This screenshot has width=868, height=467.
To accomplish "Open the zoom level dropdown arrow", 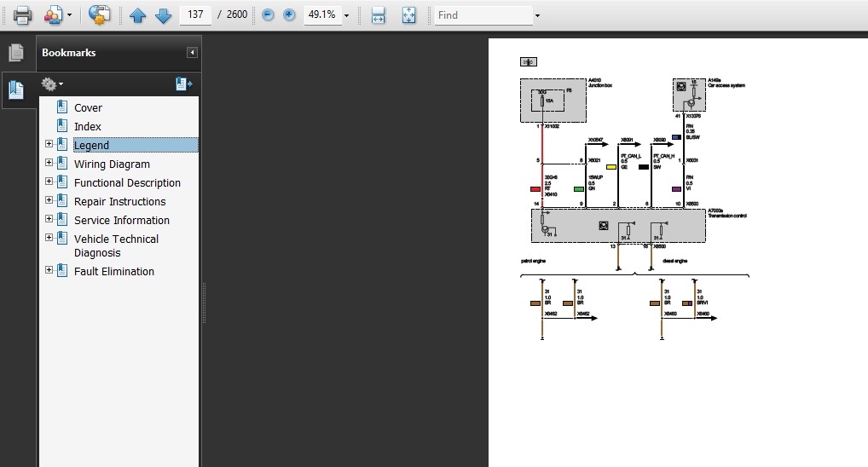I will tap(346, 15).
